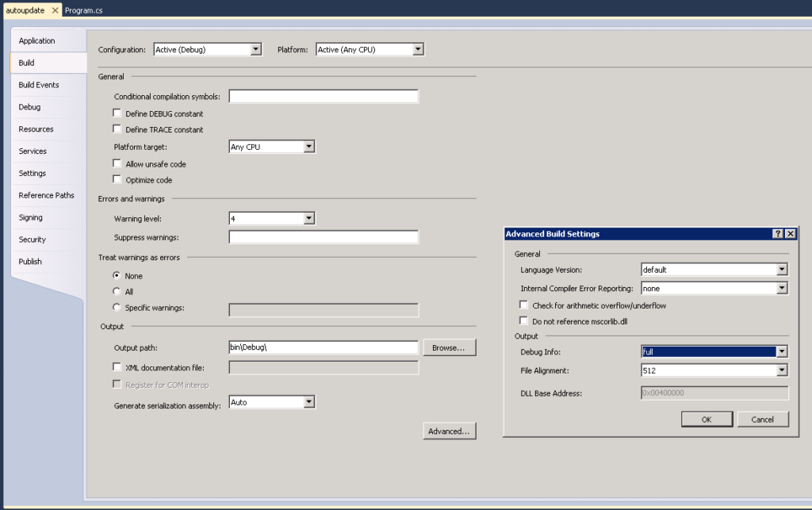This screenshot has width=812, height=510.
Task: Check the XML documentation file option
Action: coord(118,367)
